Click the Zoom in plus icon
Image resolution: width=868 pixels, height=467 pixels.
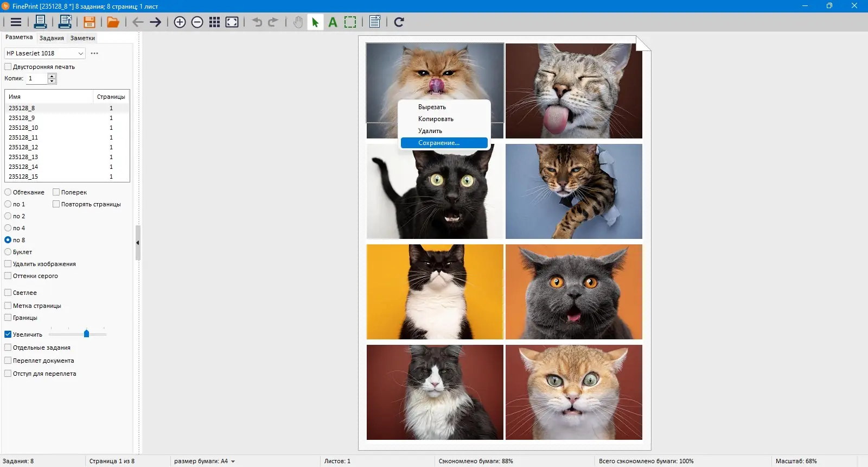[x=180, y=22]
